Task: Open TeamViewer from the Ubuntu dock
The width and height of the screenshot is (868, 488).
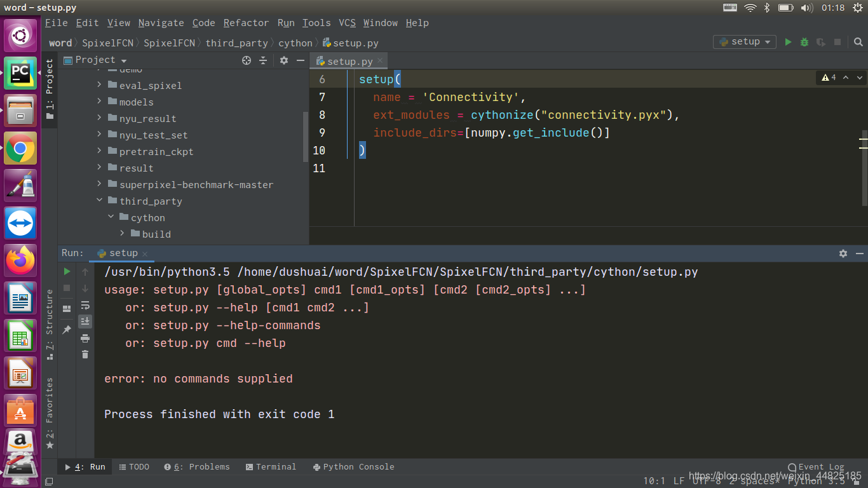Action: (20, 224)
